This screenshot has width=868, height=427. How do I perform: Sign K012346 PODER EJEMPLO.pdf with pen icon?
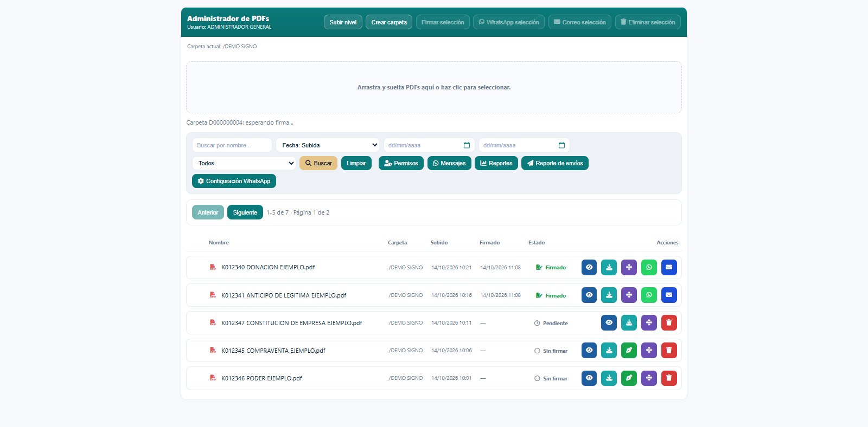pos(629,378)
